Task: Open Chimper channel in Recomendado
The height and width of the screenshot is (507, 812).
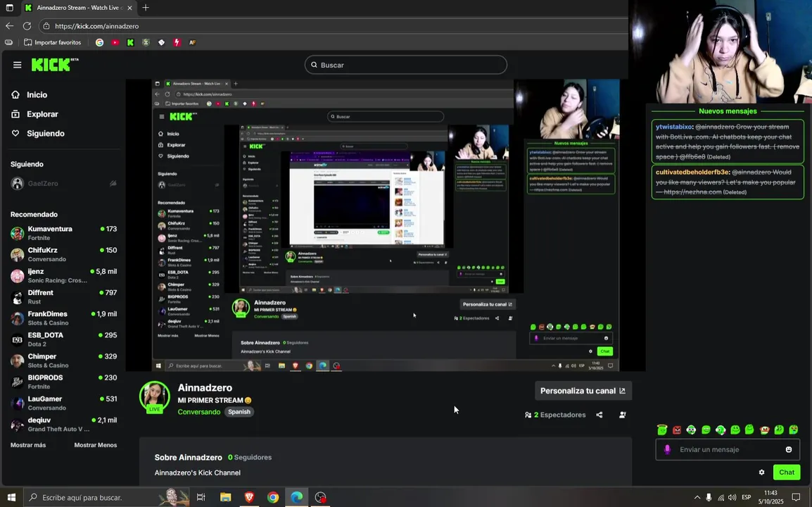Action: pyautogui.click(x=63, y=361)
